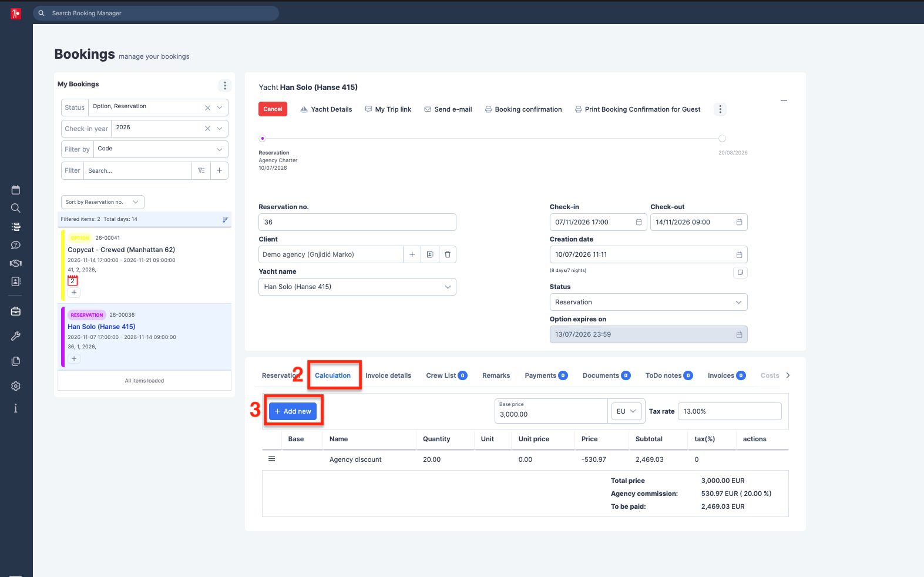Open the Payments tab

pos(546,375)
